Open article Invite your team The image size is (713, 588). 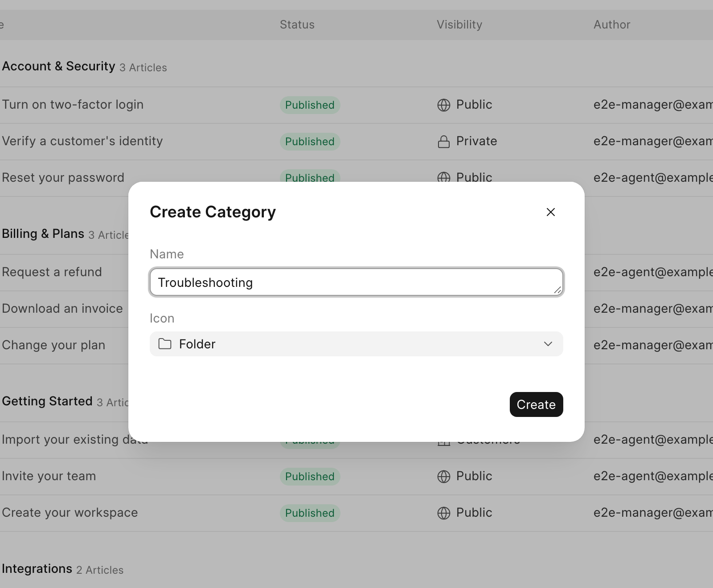(49, 476)
